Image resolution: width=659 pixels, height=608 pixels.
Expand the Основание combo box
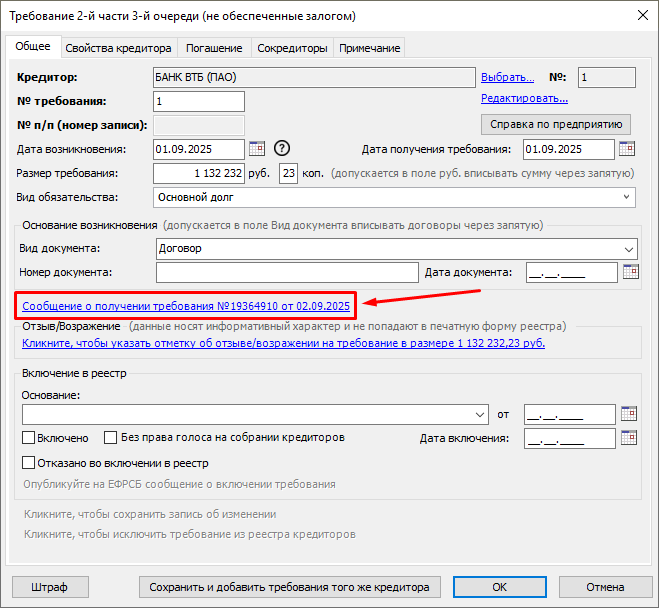pos(481,414)
